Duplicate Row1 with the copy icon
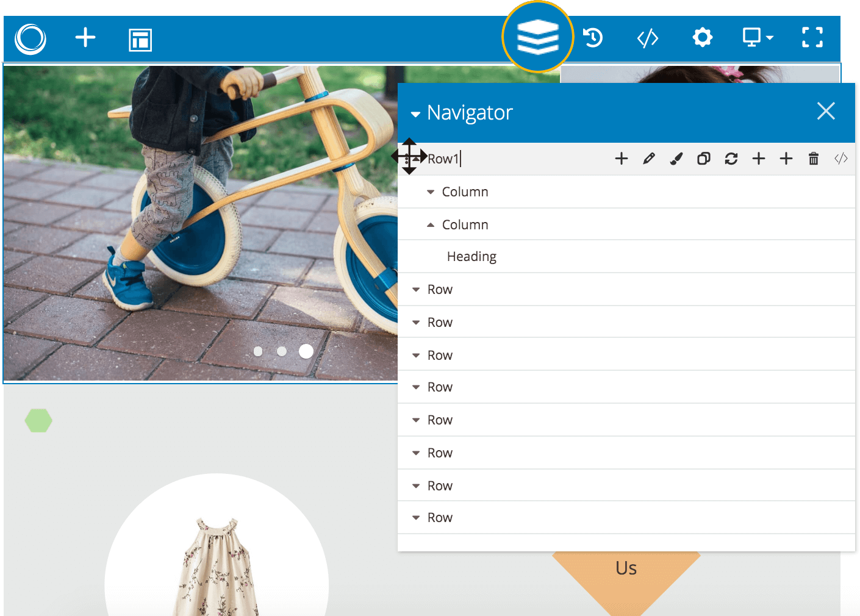The width and height of the screenshot is (860, 616). coord(704,159)
